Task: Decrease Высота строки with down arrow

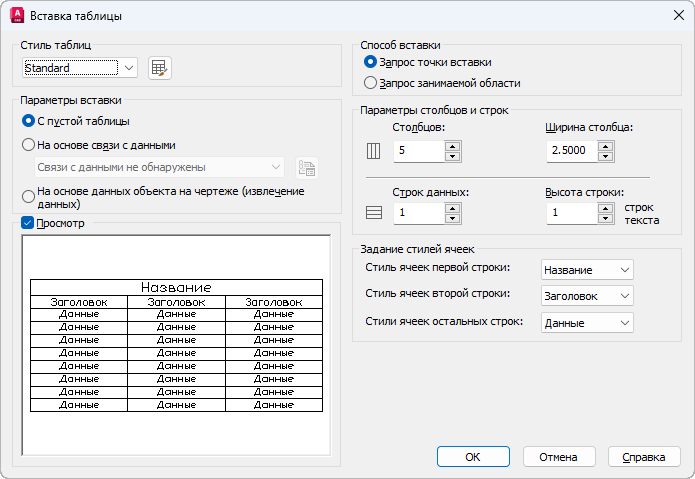Action: 605,218
